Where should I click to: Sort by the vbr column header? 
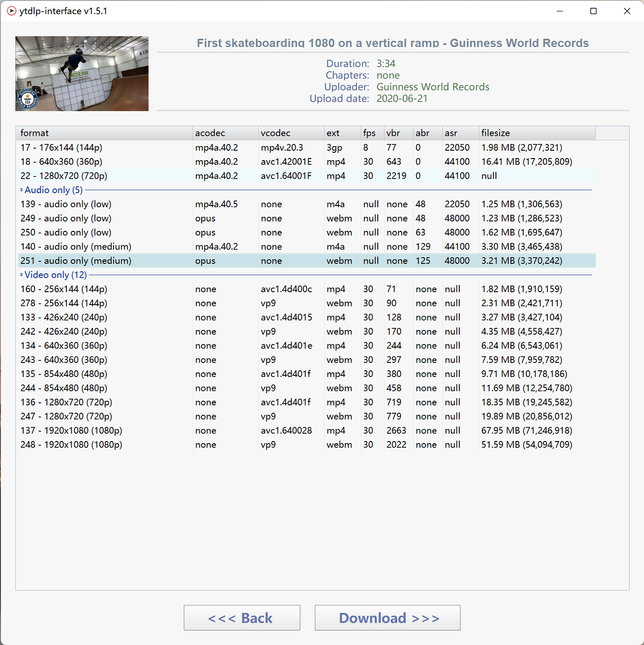pyautogui.click(x=398, y=133)
